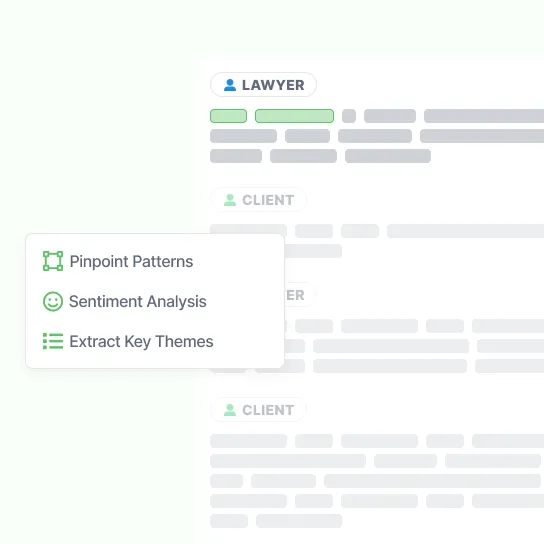
Task: Click the Extract Key Themes list icon
Action: coord(53,341)
